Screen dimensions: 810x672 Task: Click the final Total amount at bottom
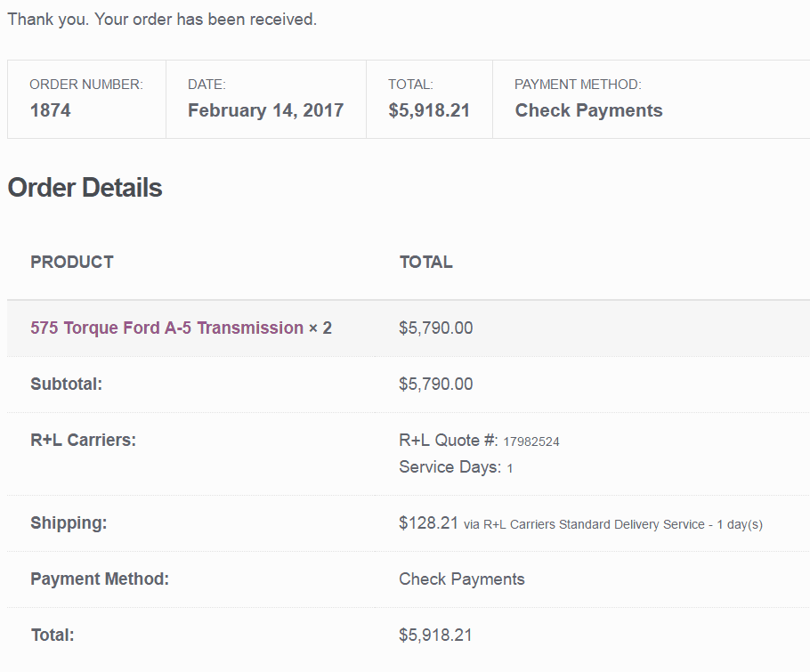435,635
